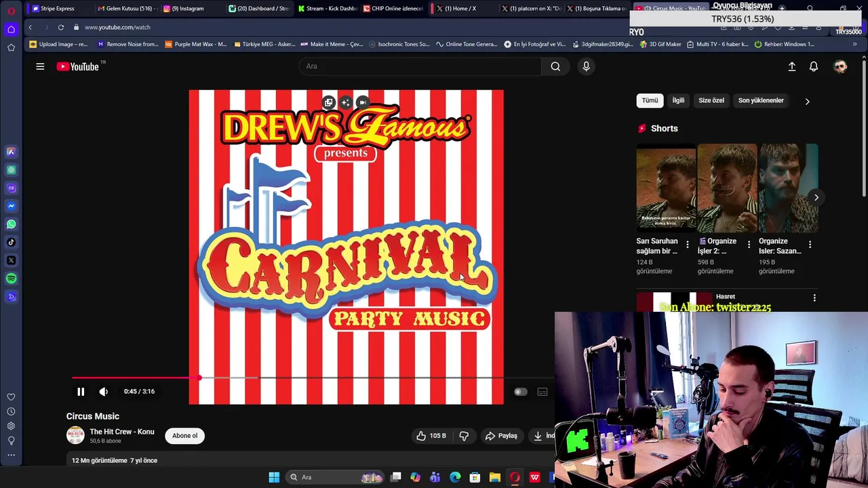Image resolution: width=868 pixels, height=488 pixels.
Task: Open Upload Image bookmark
Action: (x=59, y=44)
